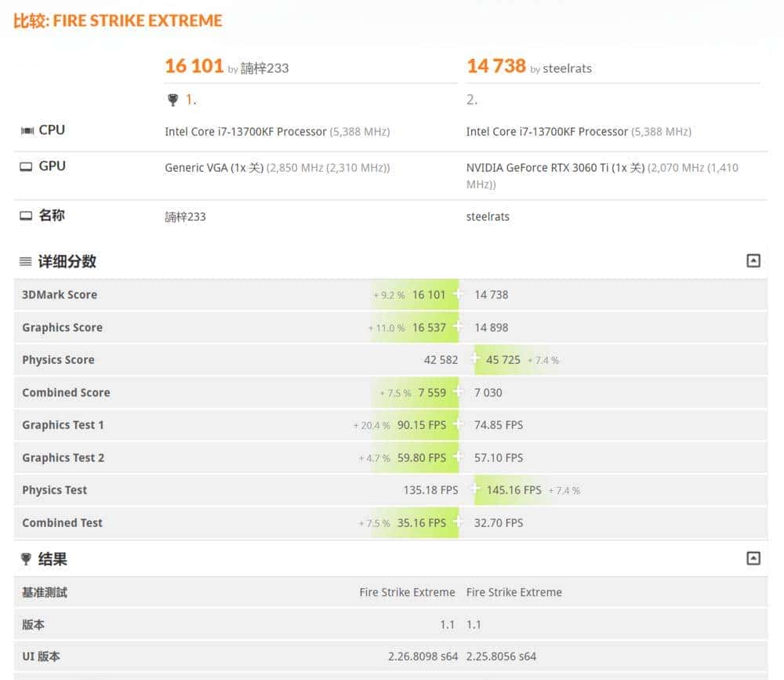
Task: Click the plus icon beside Physics Test 145.16 FPS
Action: [476, 489]
